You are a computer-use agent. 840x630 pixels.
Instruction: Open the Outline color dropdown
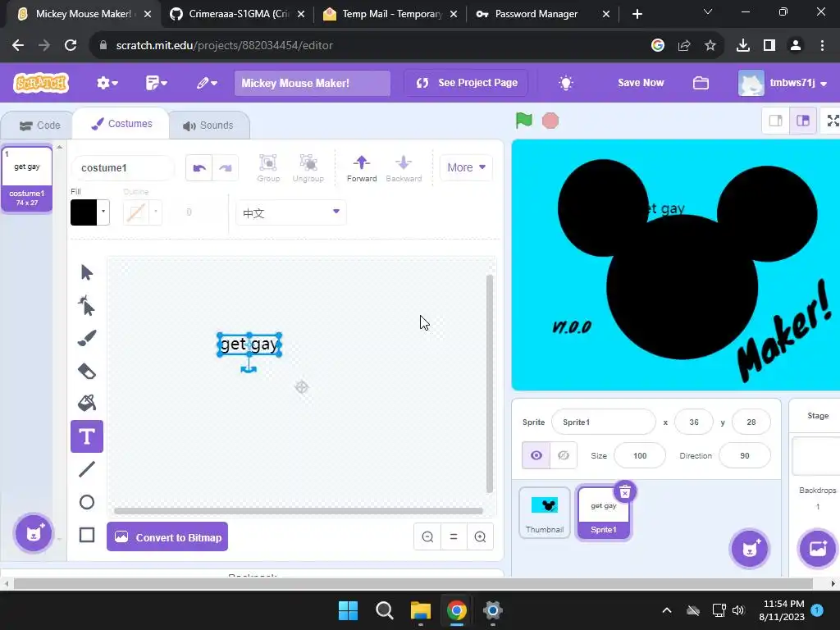point(143,212)
